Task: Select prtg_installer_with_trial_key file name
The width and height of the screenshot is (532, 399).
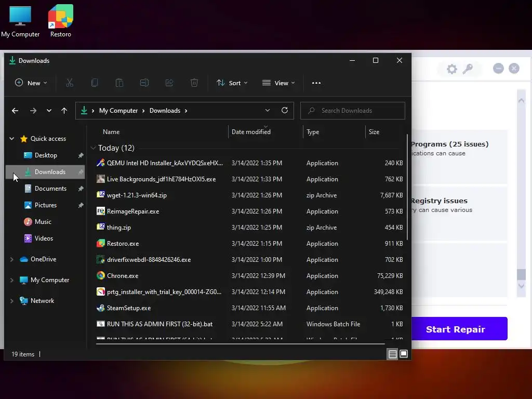Action: pos(164,292)
